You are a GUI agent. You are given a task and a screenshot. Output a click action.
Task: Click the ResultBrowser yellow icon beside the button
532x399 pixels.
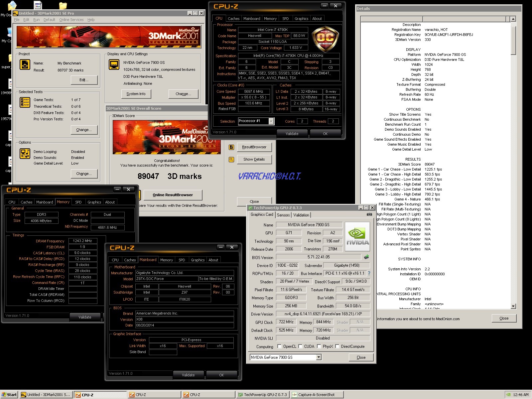click(x=231, y=147)
